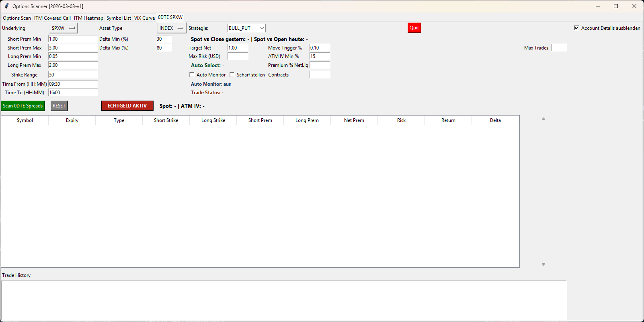Click the scroll down arrow beside results table
Viewport: 644px width, 322px height.
coord(543,264)
